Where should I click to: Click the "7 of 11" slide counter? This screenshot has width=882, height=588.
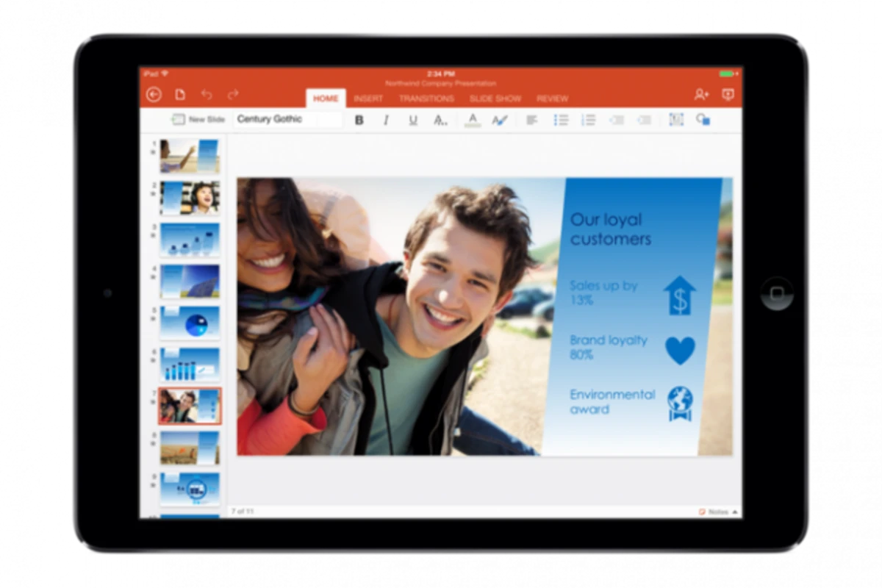(x=243, y=511)
